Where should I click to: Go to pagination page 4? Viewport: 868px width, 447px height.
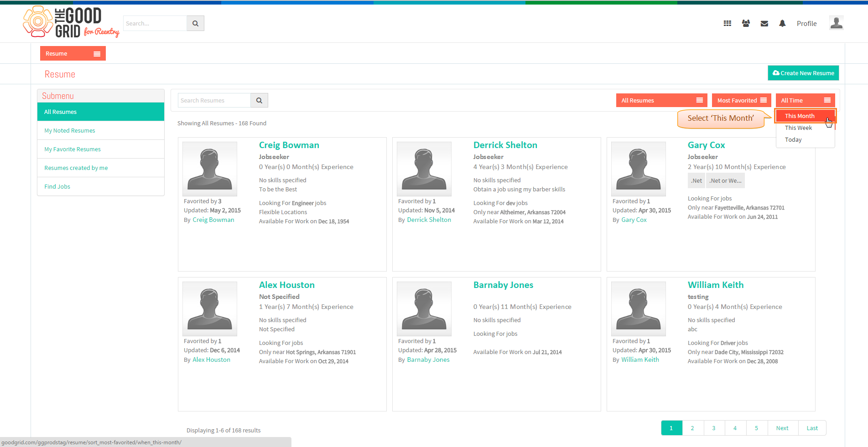735,428
